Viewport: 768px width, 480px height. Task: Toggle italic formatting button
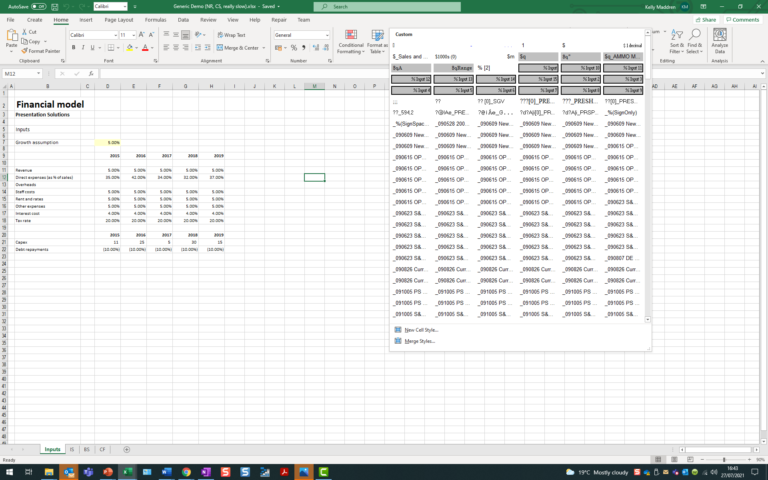(x=84, y=47)
